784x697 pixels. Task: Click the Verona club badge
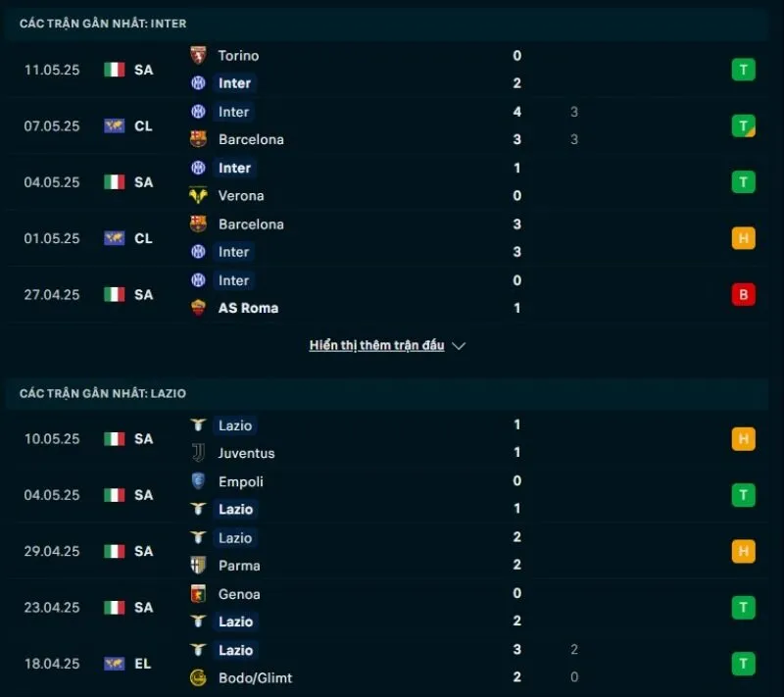coord(198,195)
